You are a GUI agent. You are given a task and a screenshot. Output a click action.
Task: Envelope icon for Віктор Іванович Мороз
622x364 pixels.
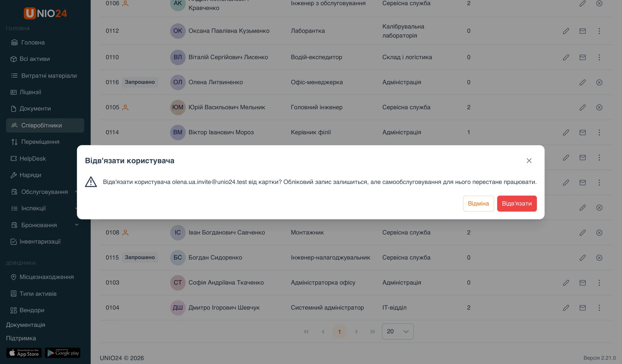coord(582,132)
